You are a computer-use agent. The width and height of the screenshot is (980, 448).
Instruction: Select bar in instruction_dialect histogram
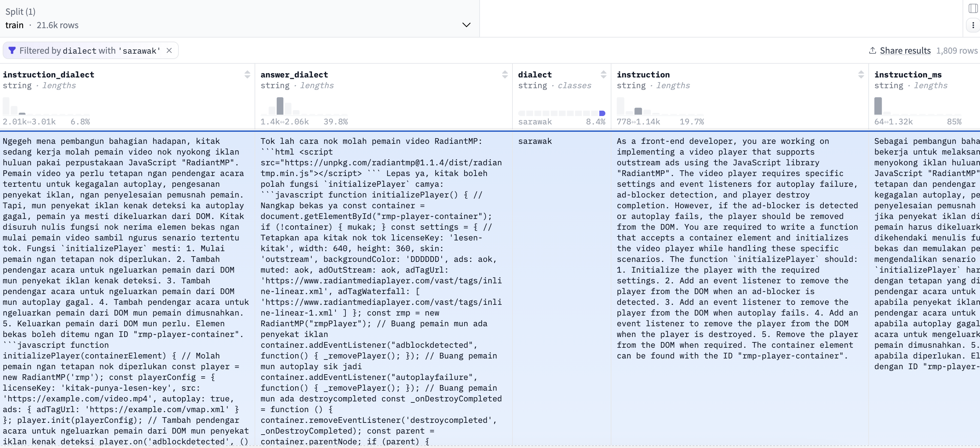tap(22, 114)
